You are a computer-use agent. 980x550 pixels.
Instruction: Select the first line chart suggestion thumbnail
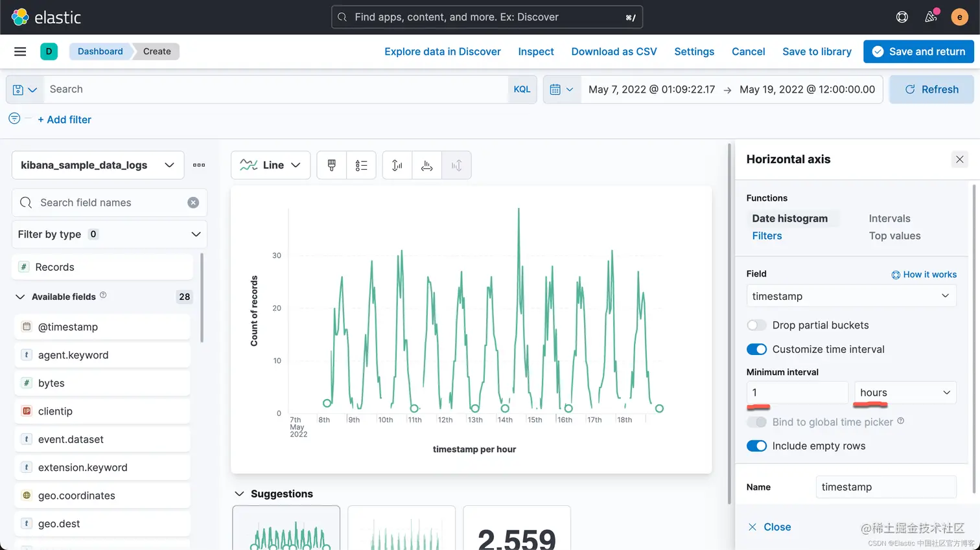coord(286,528)
